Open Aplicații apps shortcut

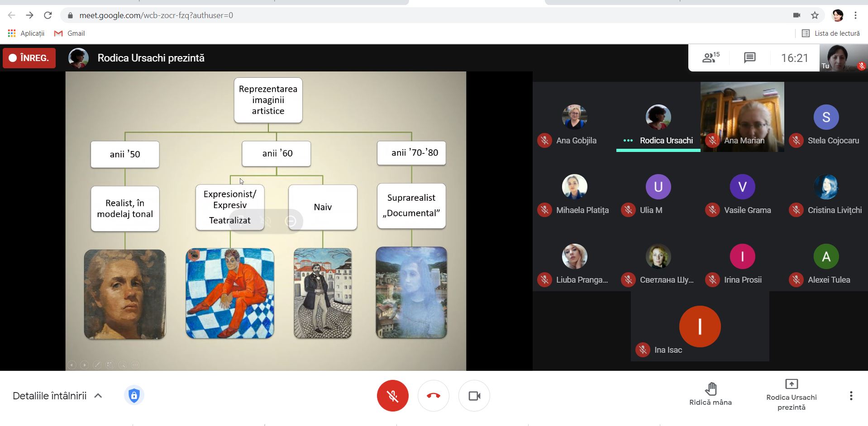(x=26, y=33)
